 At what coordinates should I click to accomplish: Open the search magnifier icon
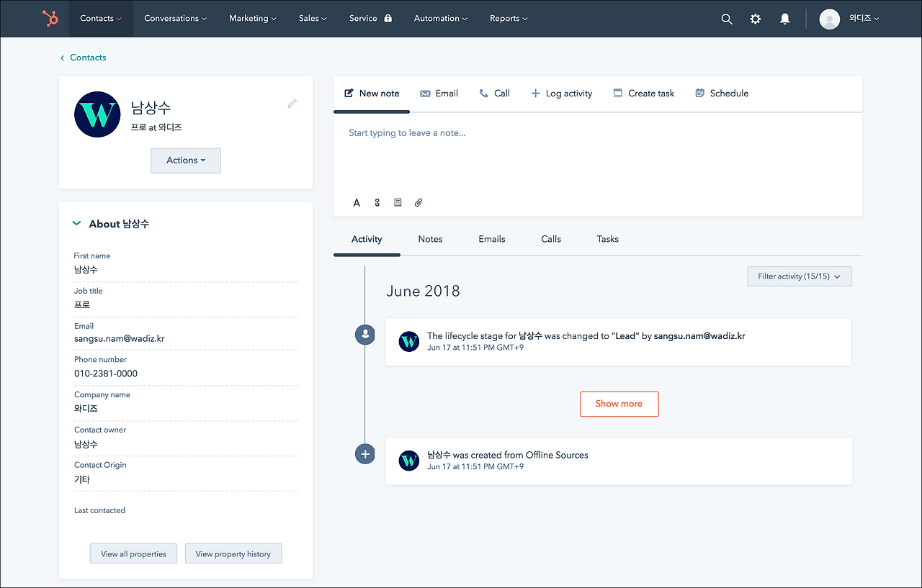(x=727, y=19)
